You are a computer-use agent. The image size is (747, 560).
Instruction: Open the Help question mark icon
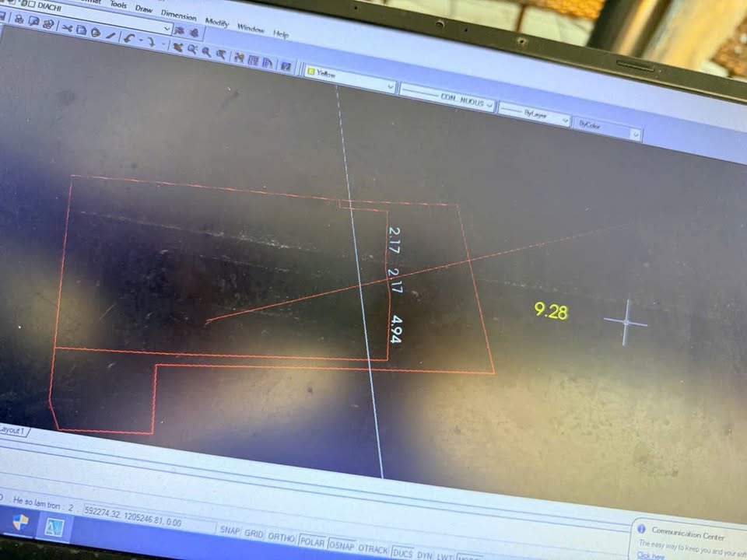[x=286, y=65]
